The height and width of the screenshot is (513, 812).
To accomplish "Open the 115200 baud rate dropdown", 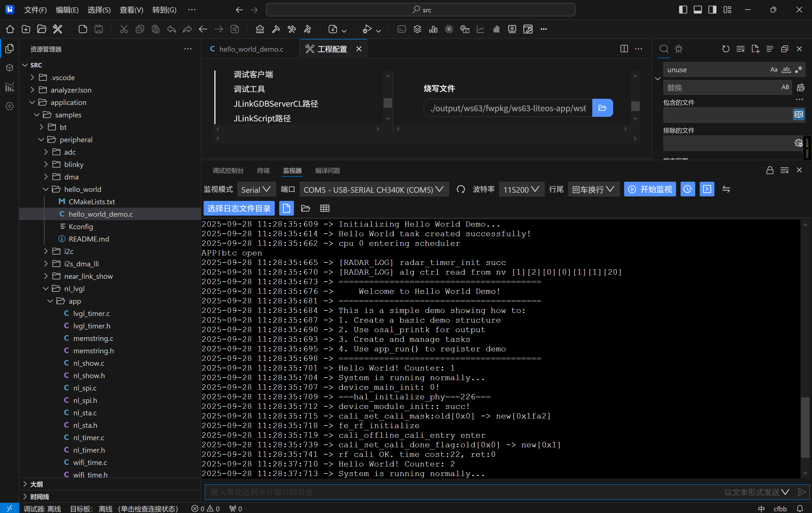I will [521, 190].
